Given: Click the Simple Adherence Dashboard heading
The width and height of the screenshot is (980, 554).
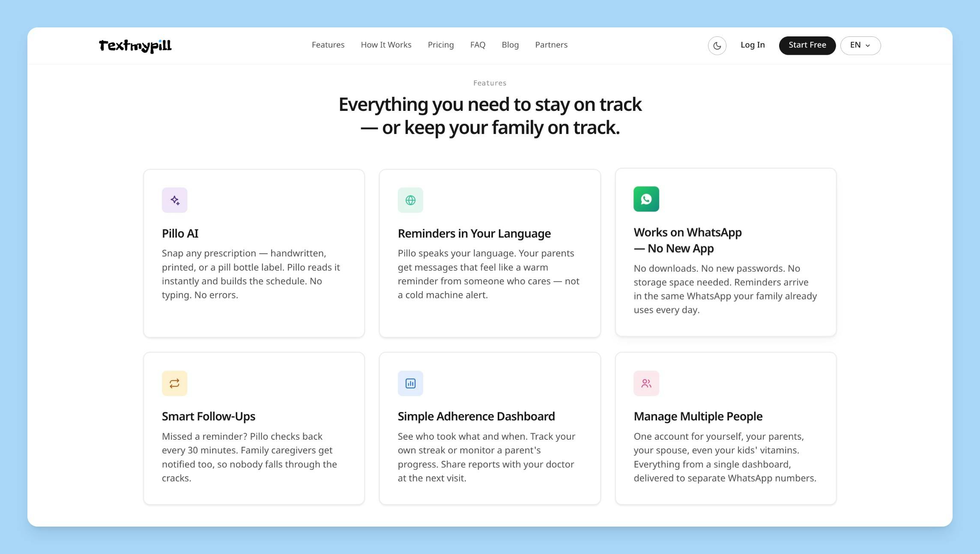Looking at the screenshot, I should point(476,417).
